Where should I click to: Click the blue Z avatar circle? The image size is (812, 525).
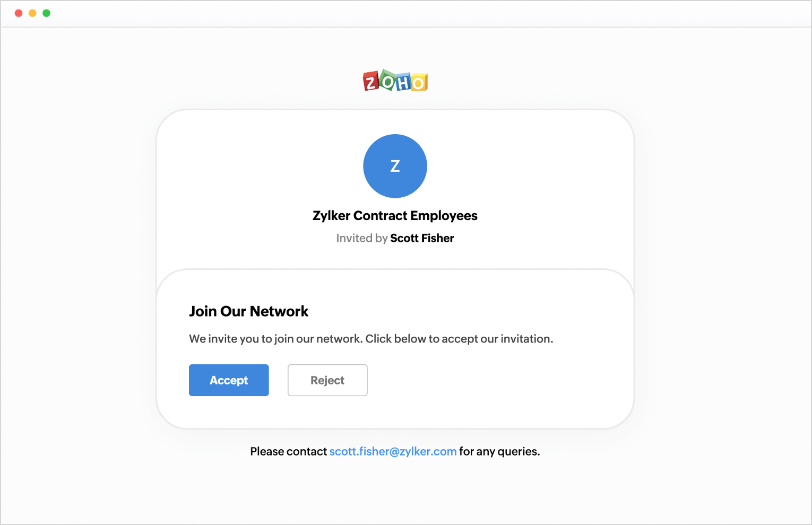pos(395,166)
